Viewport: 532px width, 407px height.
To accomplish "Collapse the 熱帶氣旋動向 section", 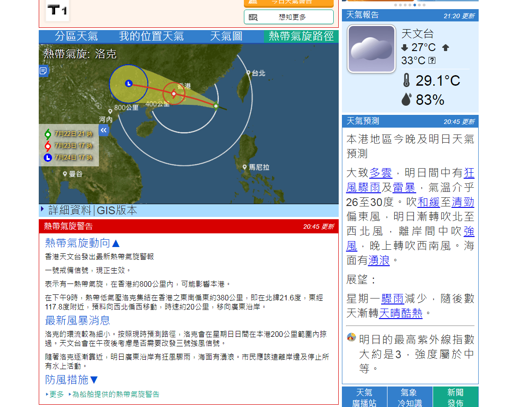I will pyautogui.click(x=83, y=243).
